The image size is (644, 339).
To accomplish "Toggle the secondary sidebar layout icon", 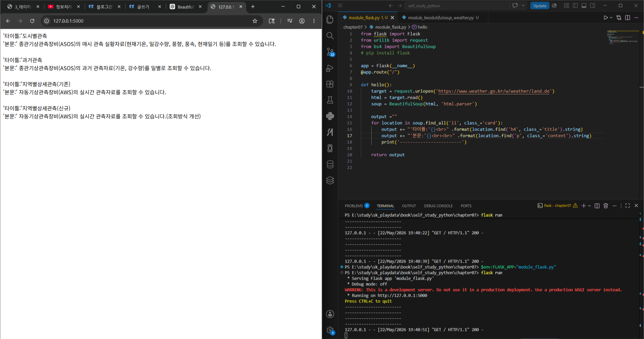I will pos(593,6).
